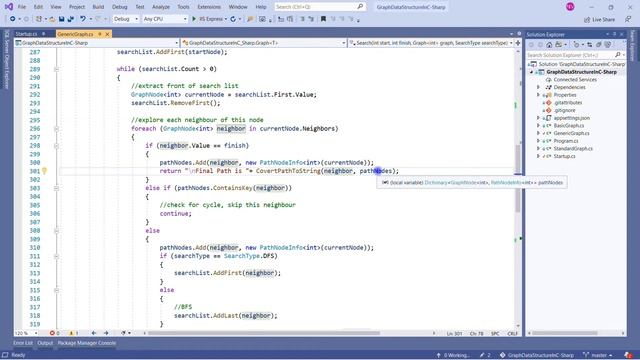Click the Home icon in Solution Explorer

549,44
